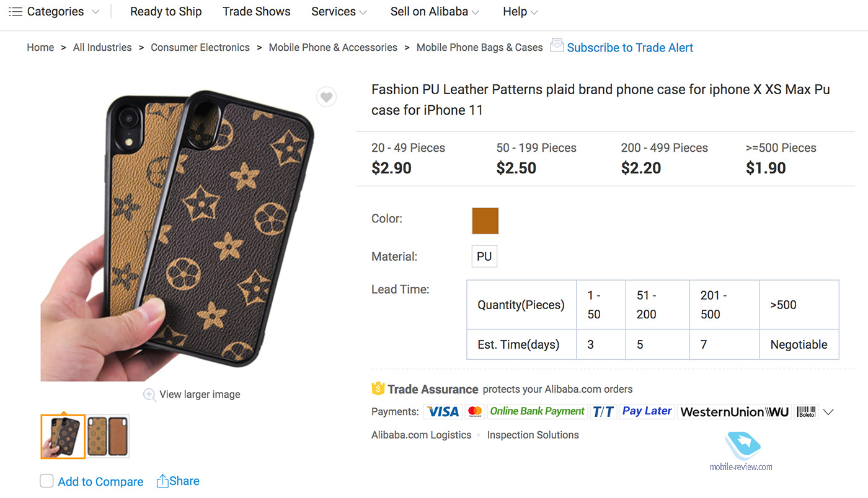Open the Help dropdown menu

[520, 12]
